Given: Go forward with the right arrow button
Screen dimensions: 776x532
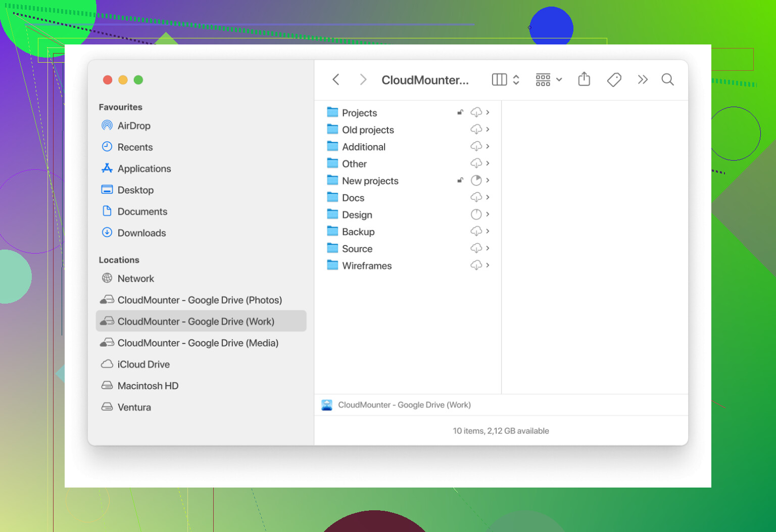Looking at the screenshot, I should click(363, 79).
